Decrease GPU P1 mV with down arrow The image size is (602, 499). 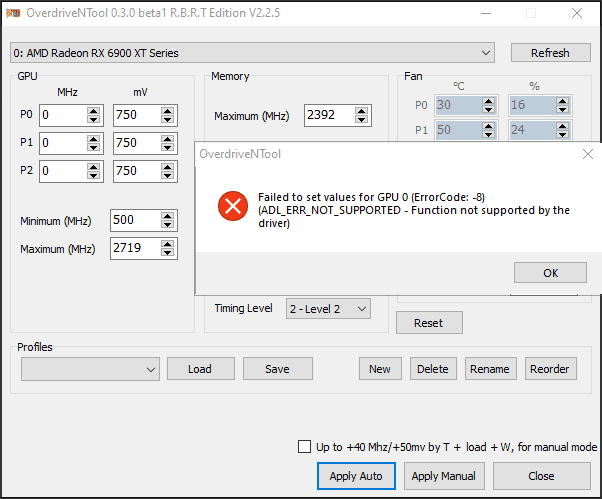pyautogui.click(x=167, y=147)
